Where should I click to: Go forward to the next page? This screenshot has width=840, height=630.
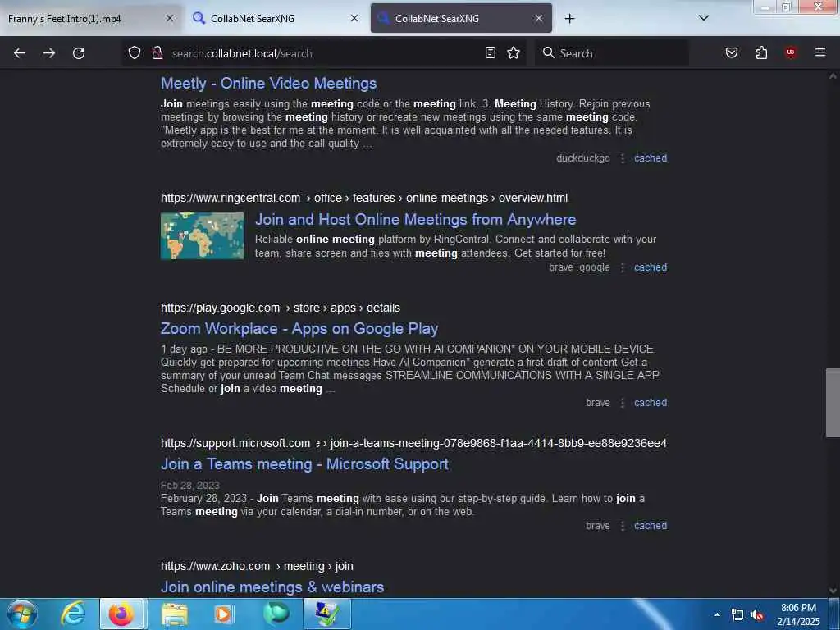pyautogui.click(x=49, y=53)
